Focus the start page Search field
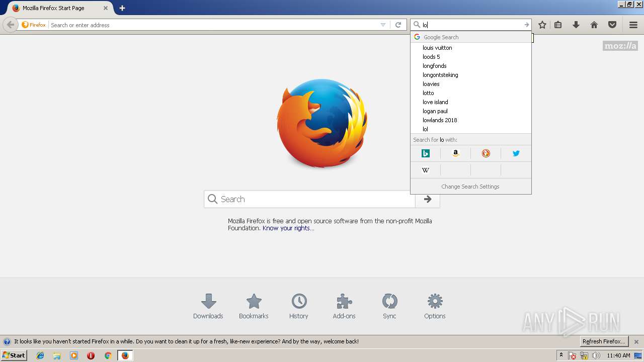Image resolution: width=644 pixels, height=362 pixels. pyautogui.click(x=309, y=199)
